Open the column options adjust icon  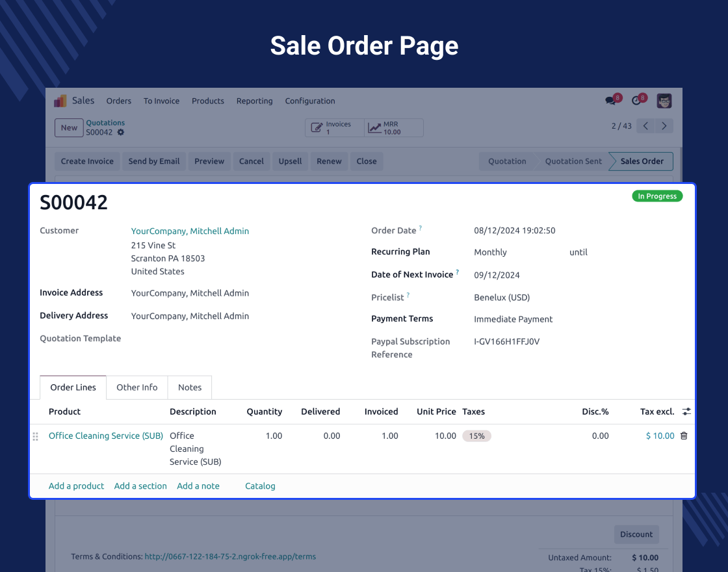(686, 411)
